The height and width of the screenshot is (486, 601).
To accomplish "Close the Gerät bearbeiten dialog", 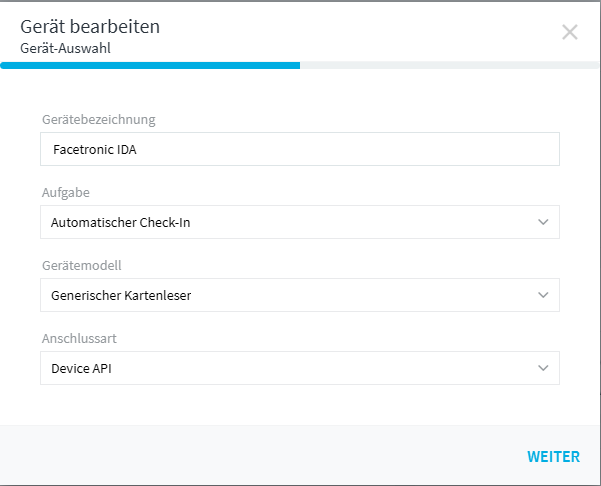I will (570, 32).
